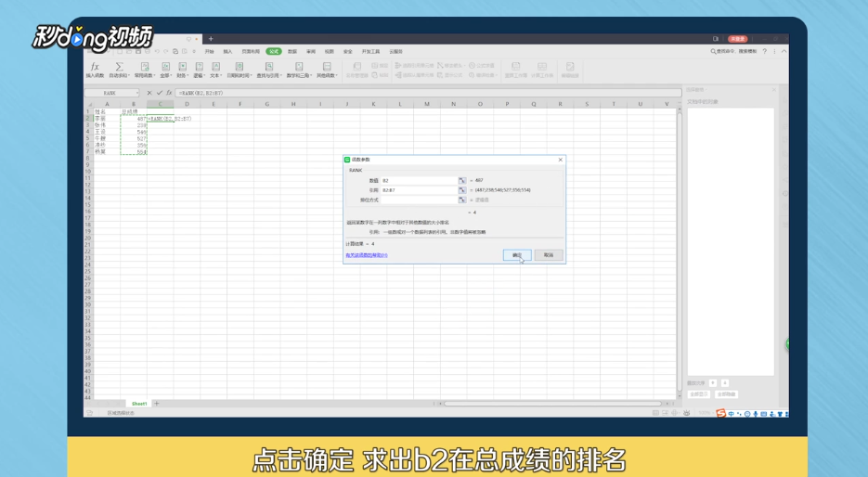Open the 逻辑 functions dropdown
The height and width of the screenshot is (477, 868).
[x=199, y=70]
